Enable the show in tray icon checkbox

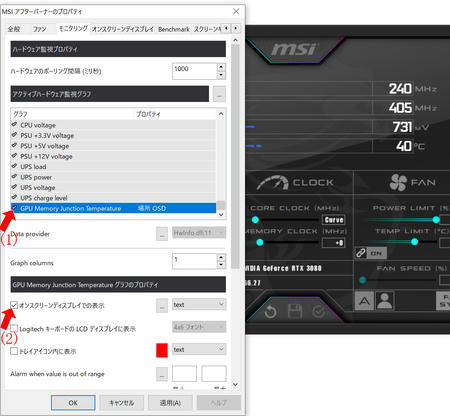click(x=14, y=351)
